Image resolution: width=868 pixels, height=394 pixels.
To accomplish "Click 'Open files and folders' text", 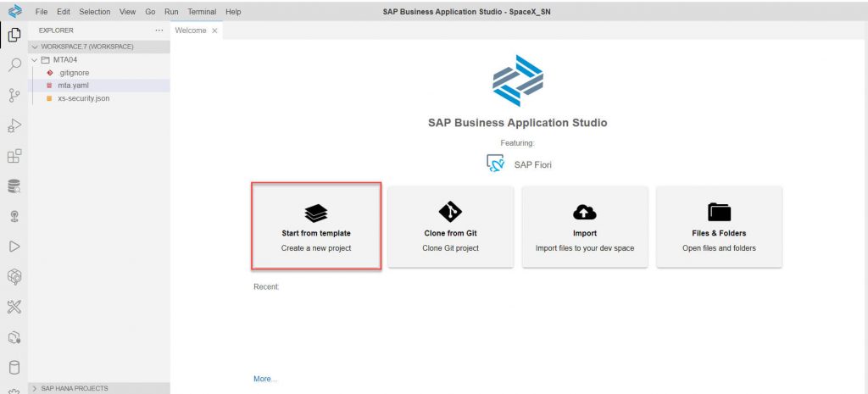I will pos(719,248).
